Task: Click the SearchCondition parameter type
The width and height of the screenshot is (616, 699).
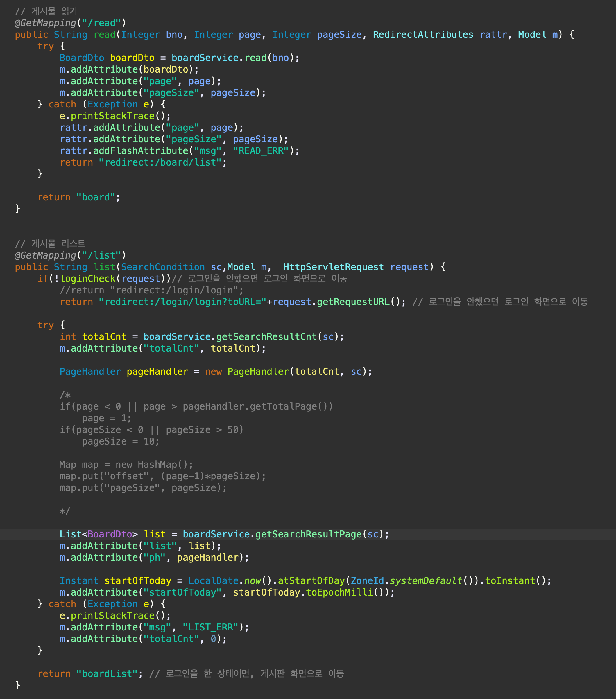Action: tap(163, 267)
